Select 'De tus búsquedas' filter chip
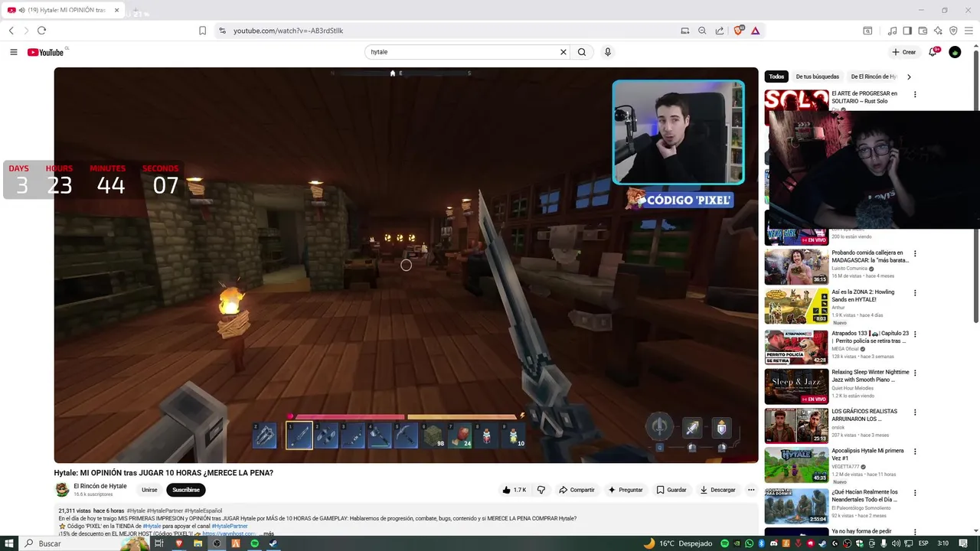Viewport: 980px width, 551px height. tap(817, 77)
